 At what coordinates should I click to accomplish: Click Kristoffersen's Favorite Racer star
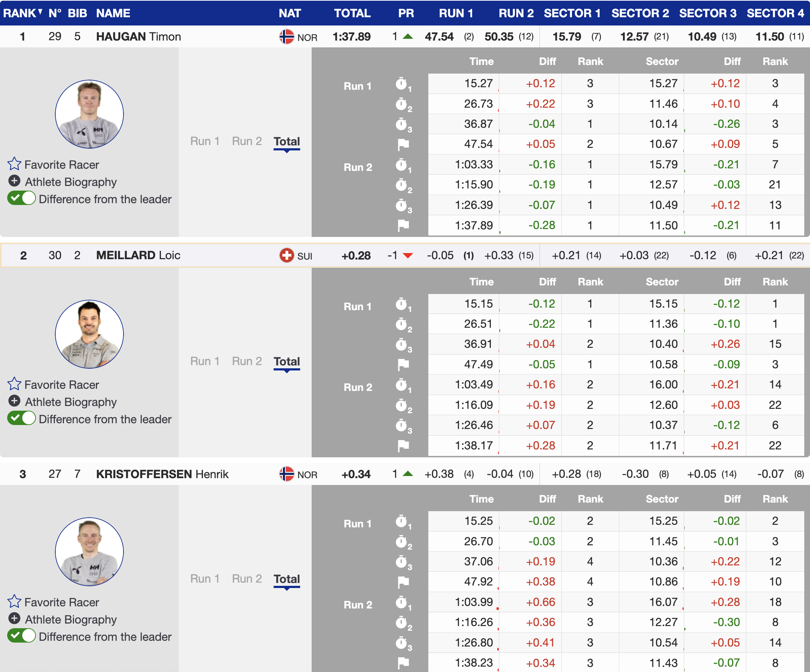click(x=14, y=601)
